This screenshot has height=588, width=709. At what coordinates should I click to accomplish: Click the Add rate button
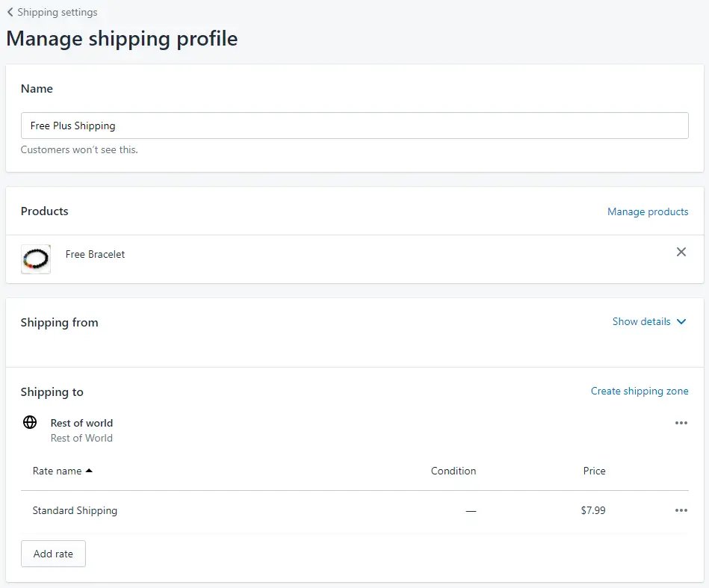53,554
